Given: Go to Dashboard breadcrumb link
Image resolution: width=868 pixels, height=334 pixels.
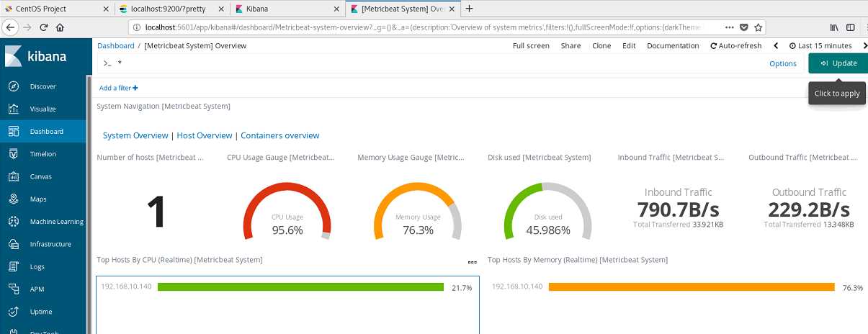Looking at the screenshot, I should (x=116, y=45).
